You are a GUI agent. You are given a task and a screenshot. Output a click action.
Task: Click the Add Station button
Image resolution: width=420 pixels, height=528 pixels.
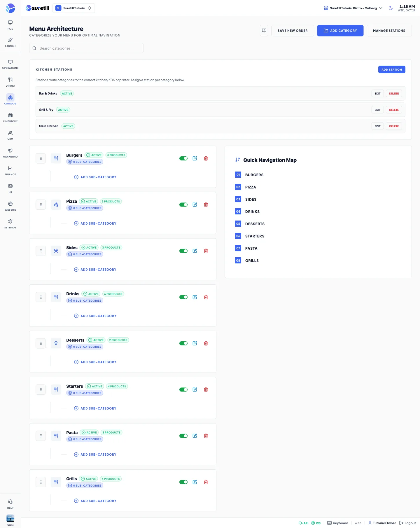392,69
